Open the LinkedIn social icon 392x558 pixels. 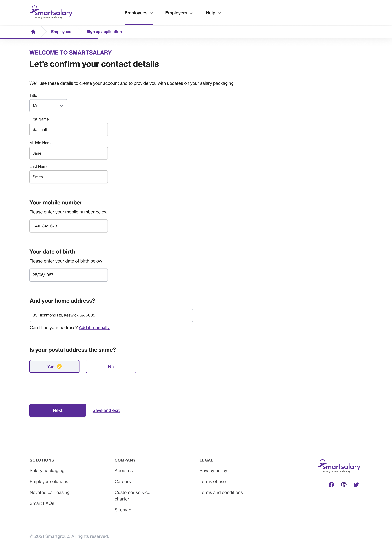[344, 485]
